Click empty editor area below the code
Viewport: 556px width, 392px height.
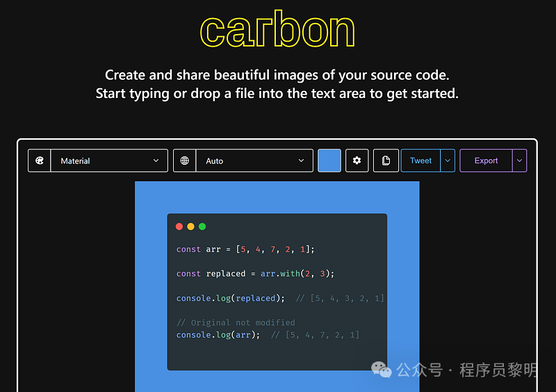277,355
